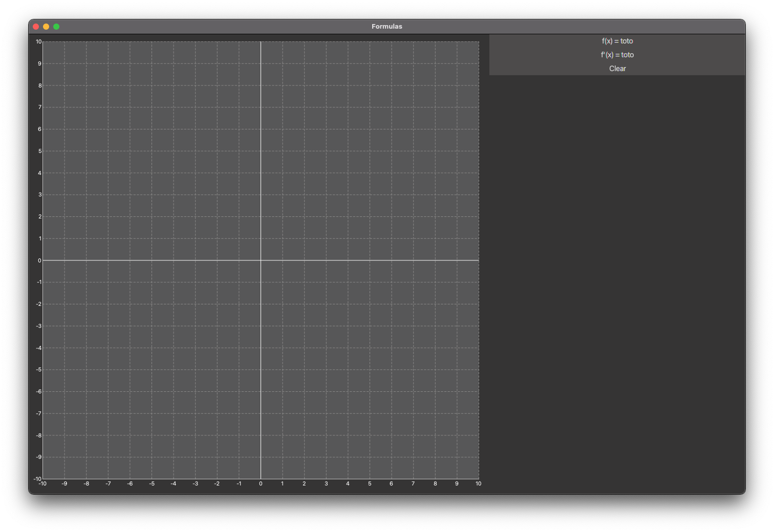
Task: Close the Formulas window using red button
Action: click(36, 27)
